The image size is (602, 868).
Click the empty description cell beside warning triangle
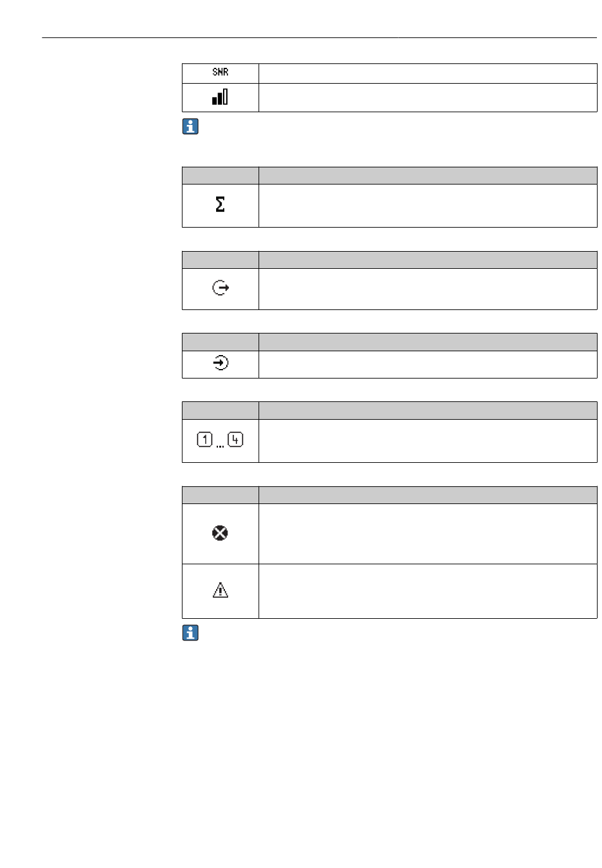coord(428,591)
